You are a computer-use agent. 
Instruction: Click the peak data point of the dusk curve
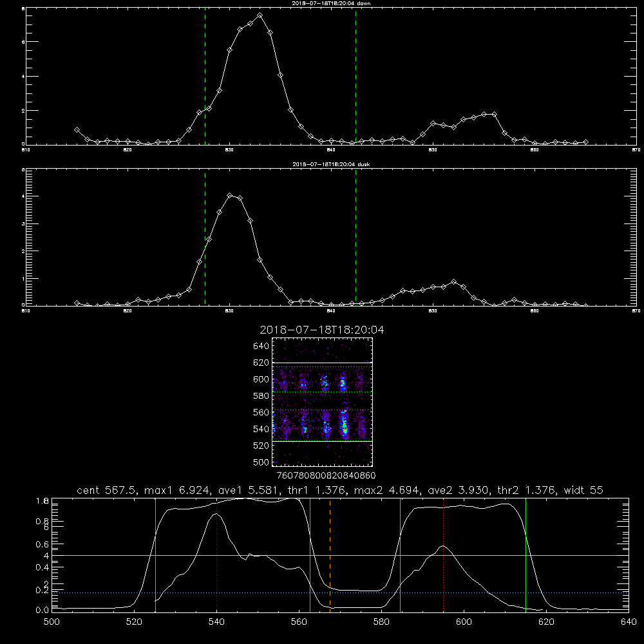point(230,196)
